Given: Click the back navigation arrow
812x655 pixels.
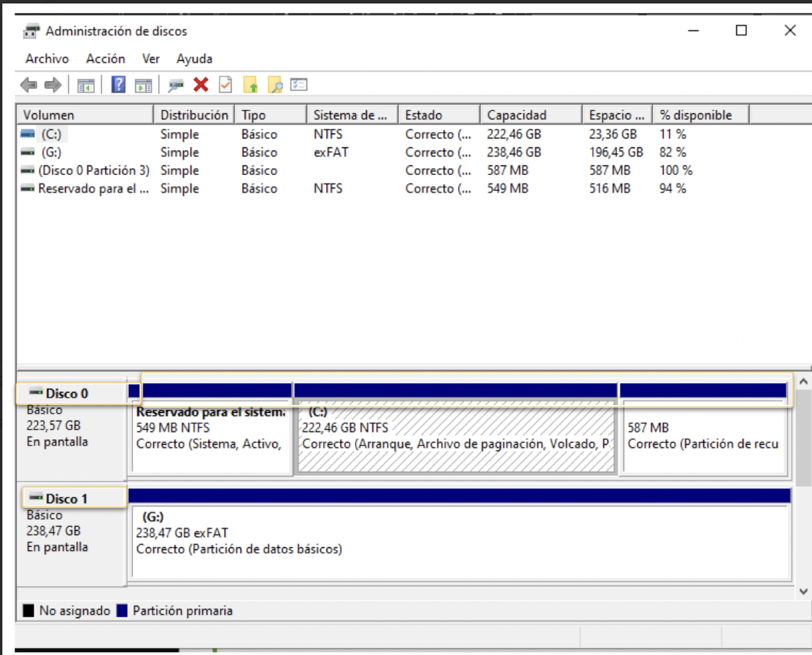Looking at the screenshot, I should click(x=28, y=84).
